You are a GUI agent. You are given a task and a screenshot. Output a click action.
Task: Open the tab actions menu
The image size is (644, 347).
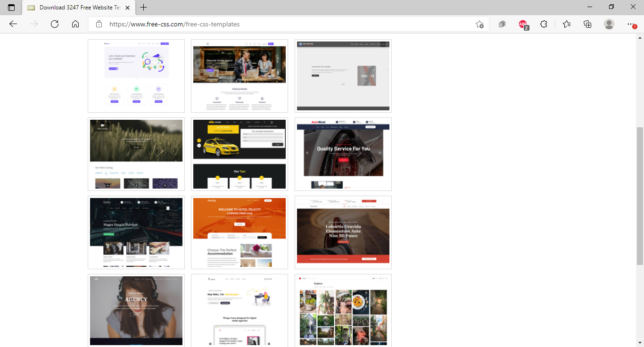tap(11, 8)
